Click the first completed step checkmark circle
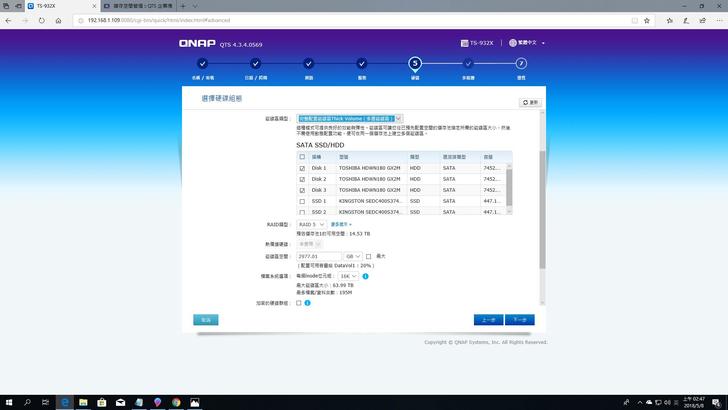The image size is (728, 410). tap(202, 63)
